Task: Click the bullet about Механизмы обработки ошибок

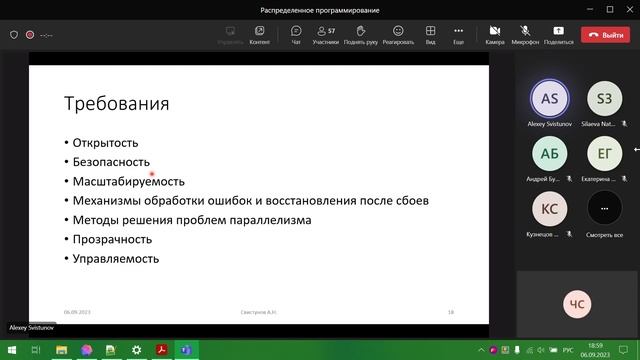Action: click(251, 200)
